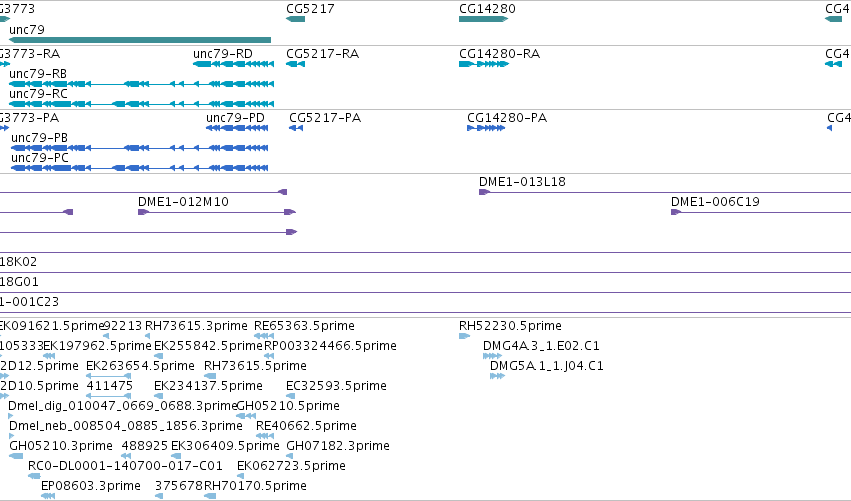851x501 pixels.
Task: Click the DME1-012M10 label
Action: (183, 202)
